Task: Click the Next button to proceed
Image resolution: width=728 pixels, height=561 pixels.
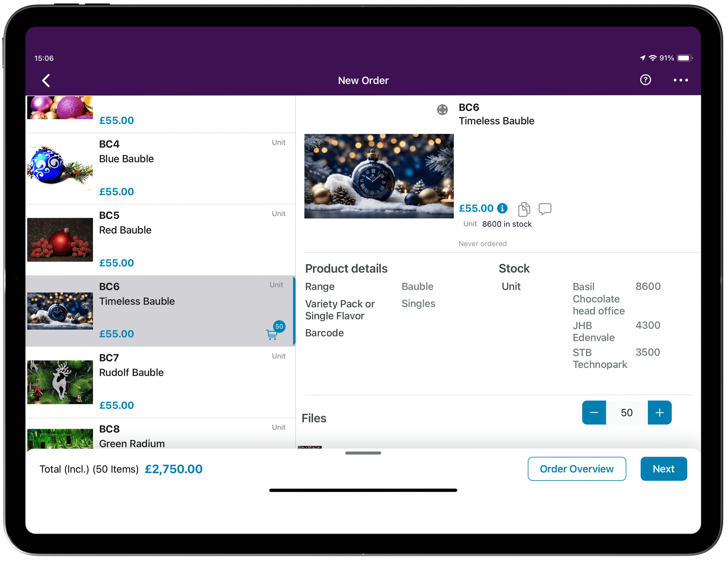Action: [664, 469]
